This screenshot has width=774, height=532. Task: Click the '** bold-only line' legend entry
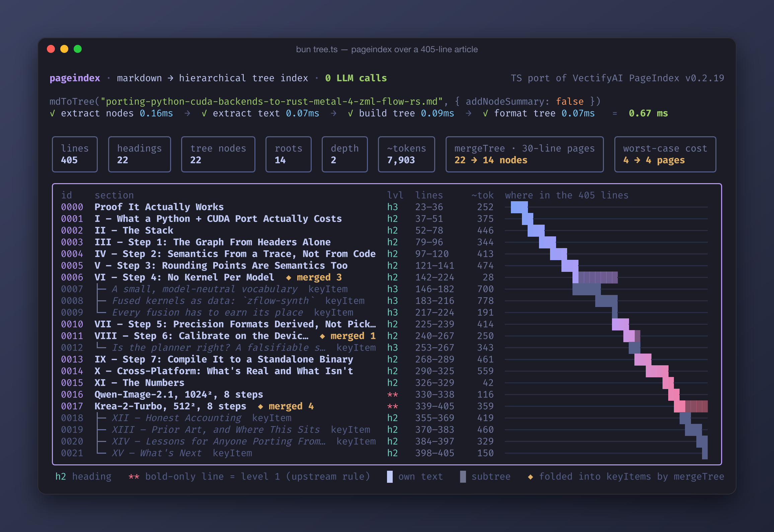point(249,476)
